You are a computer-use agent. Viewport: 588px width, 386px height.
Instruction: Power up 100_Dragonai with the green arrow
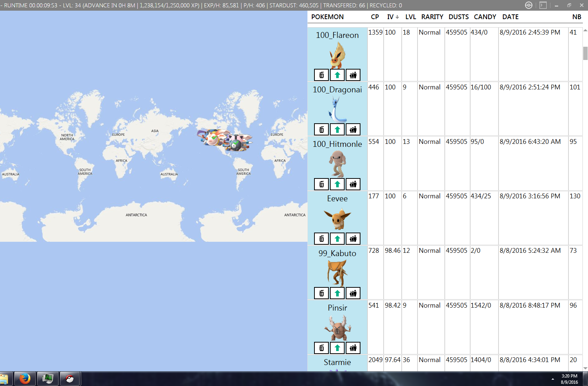click(337, 130)
